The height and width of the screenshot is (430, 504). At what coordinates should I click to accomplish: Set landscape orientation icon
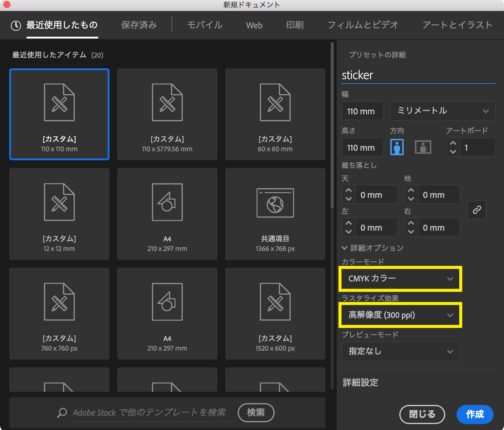click(423, 147)
